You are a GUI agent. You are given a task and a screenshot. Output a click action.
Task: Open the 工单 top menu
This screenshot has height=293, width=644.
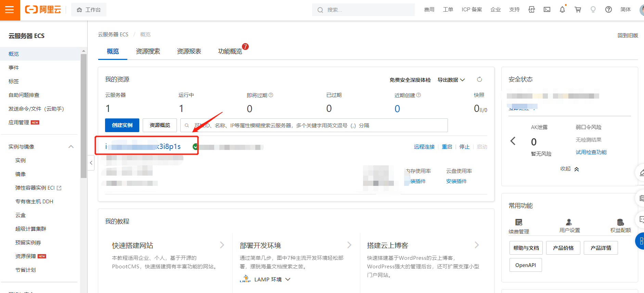(448, 10)
